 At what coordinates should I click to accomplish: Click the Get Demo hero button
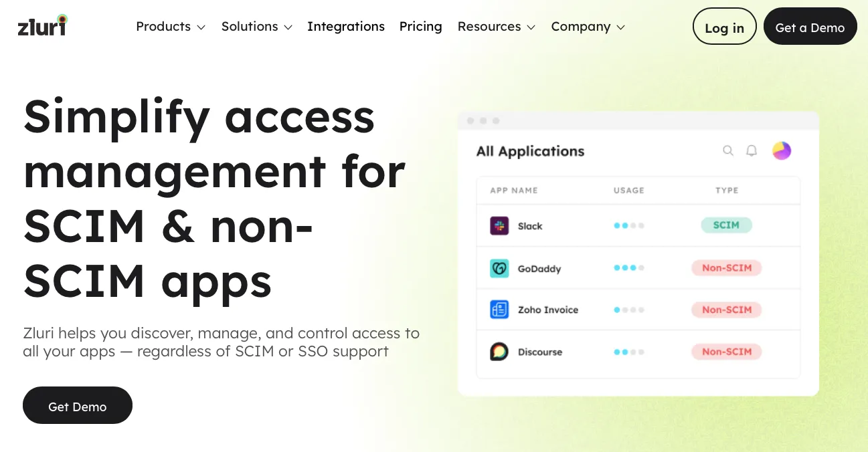pyautogui.click(x=78, y=405)
